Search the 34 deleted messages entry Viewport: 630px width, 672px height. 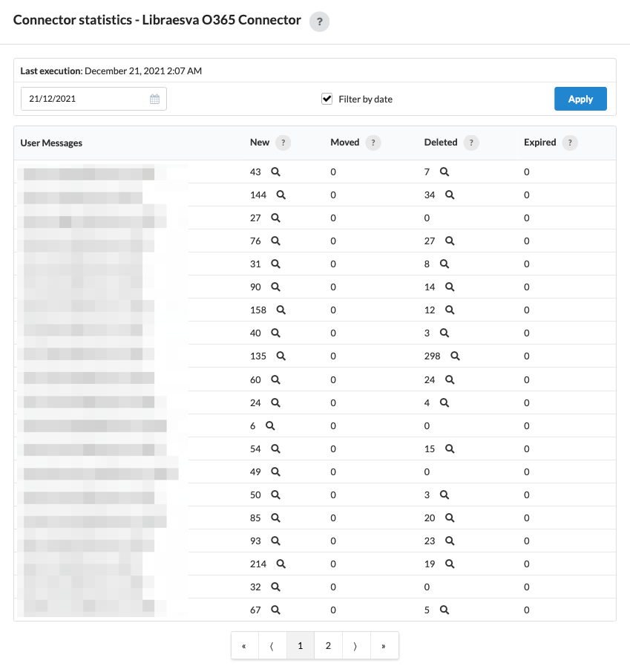(450, 195)
